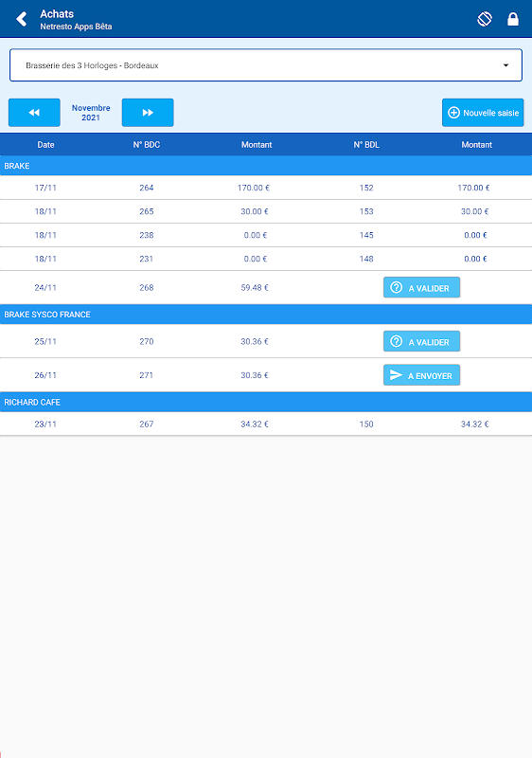Click paper plane icon on order 271

click(396, 375)
